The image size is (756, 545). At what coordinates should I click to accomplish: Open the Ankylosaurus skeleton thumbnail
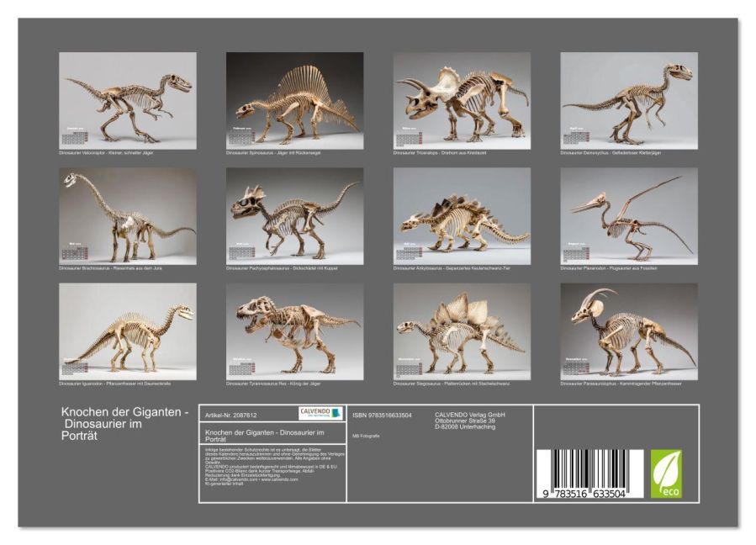click(x=462, y=216)
